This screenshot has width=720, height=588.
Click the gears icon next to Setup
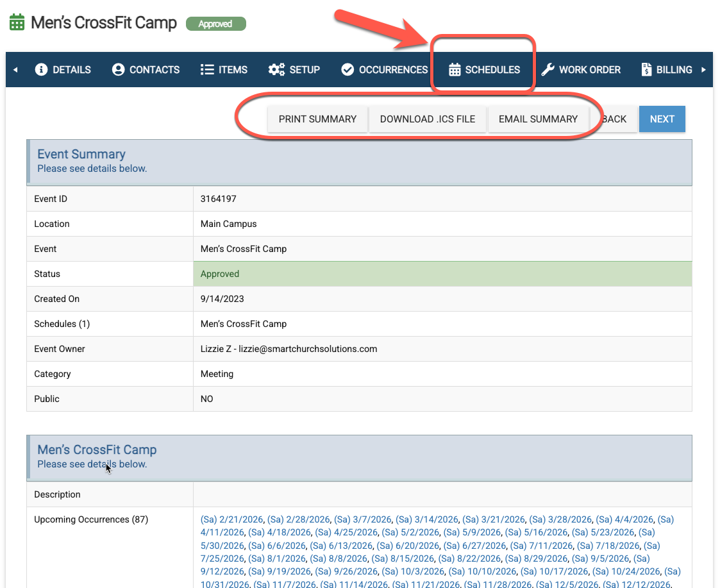pos(276,70)
